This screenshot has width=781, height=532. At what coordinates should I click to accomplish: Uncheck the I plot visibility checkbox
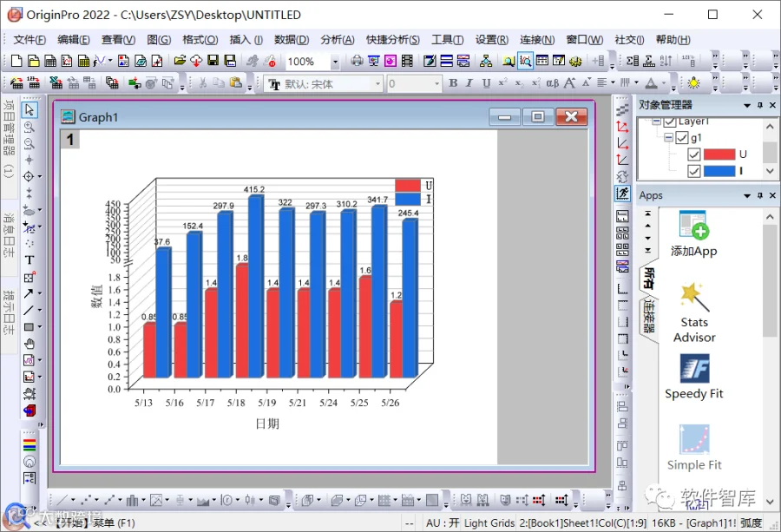click(x=694, y=171)
